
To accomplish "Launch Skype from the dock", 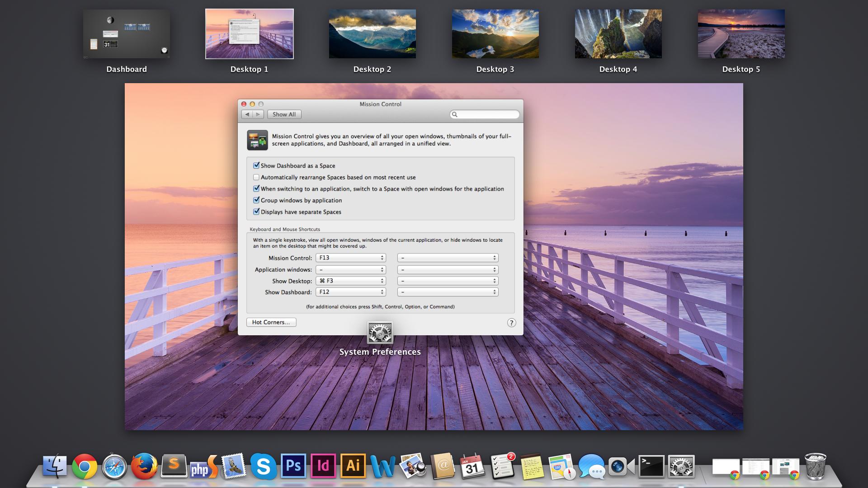I will (264, 467).
